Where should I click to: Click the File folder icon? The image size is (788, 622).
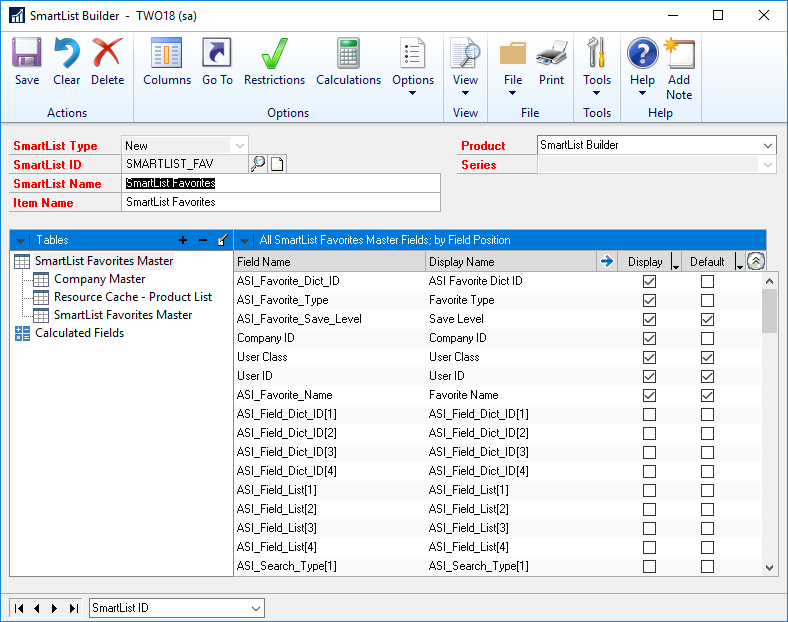[x=513, y=53]
